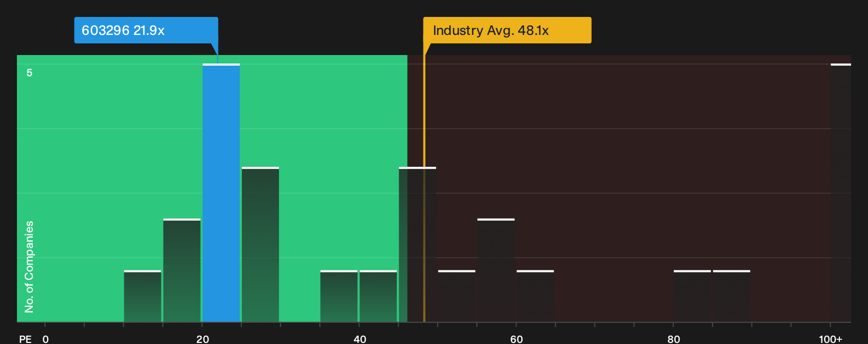Click x-axis tick label '100+'
Image resolution: width=868 pixels, height=344 pixels.
pos(830,339)
